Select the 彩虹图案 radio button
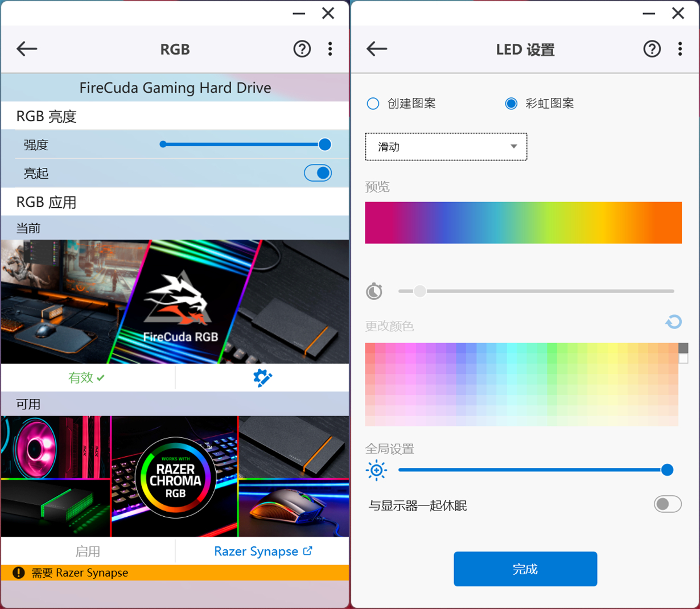 pos(511,104)
